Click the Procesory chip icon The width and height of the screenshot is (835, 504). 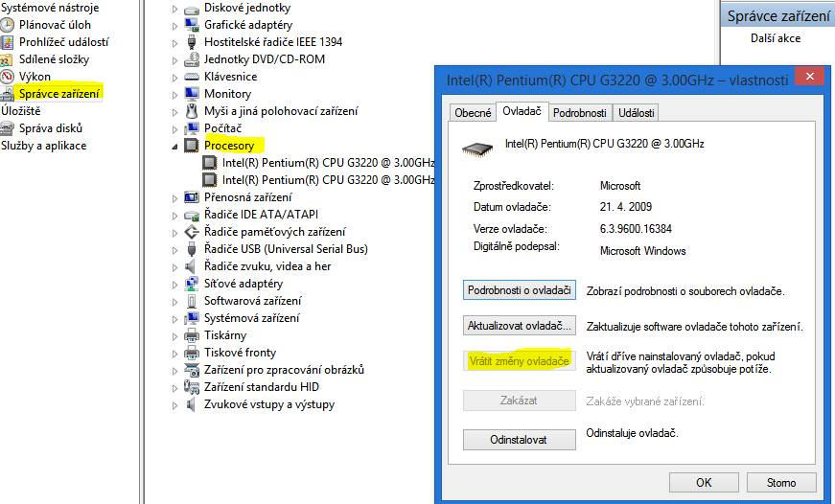click(192, 146)
